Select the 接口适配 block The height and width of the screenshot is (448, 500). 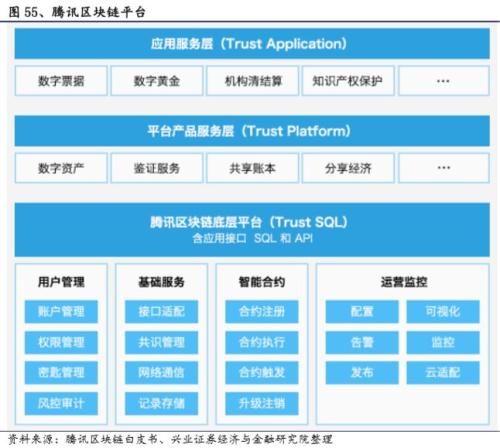click(161, 312)
